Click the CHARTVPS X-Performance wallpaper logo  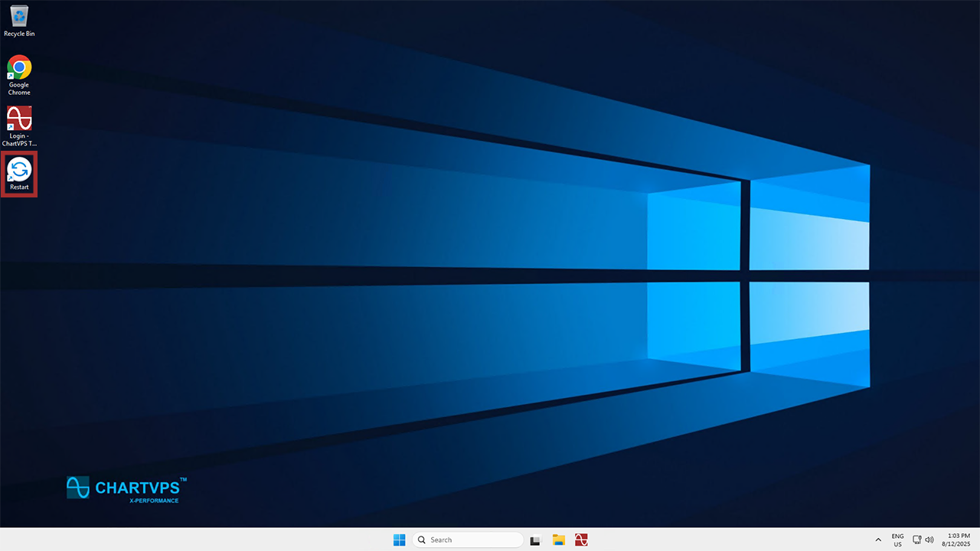pyautogui.click(x=126, y=489)
